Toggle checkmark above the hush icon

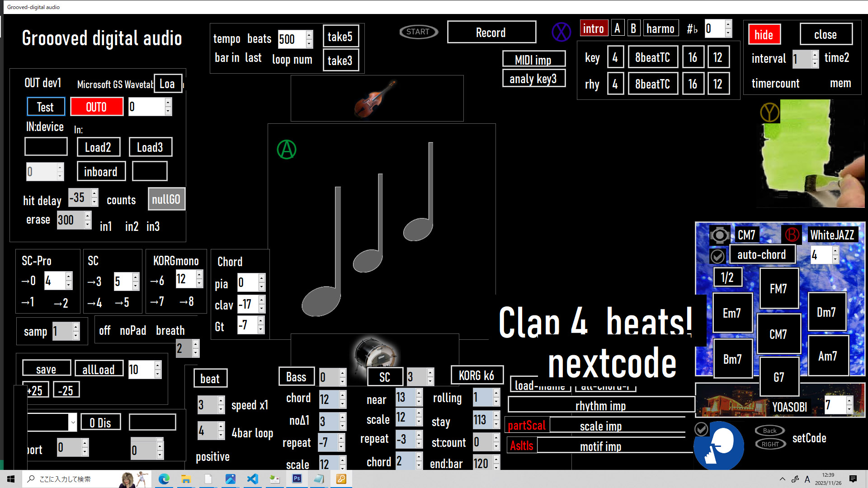[x=701, y=428]
